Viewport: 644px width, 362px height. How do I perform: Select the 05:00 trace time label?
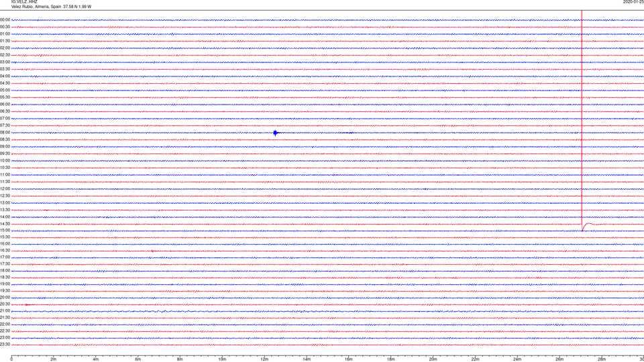click(5, 90)
